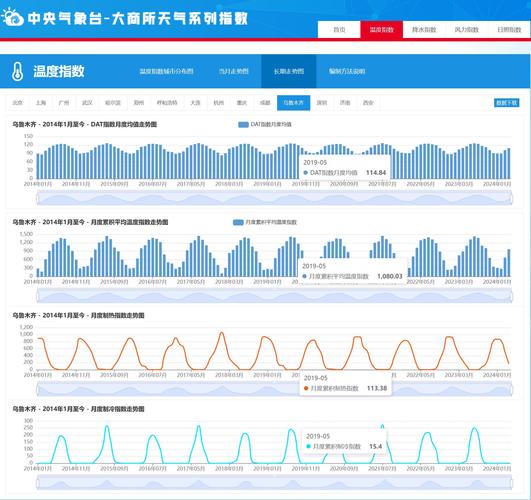Select city 重庆

241,103
